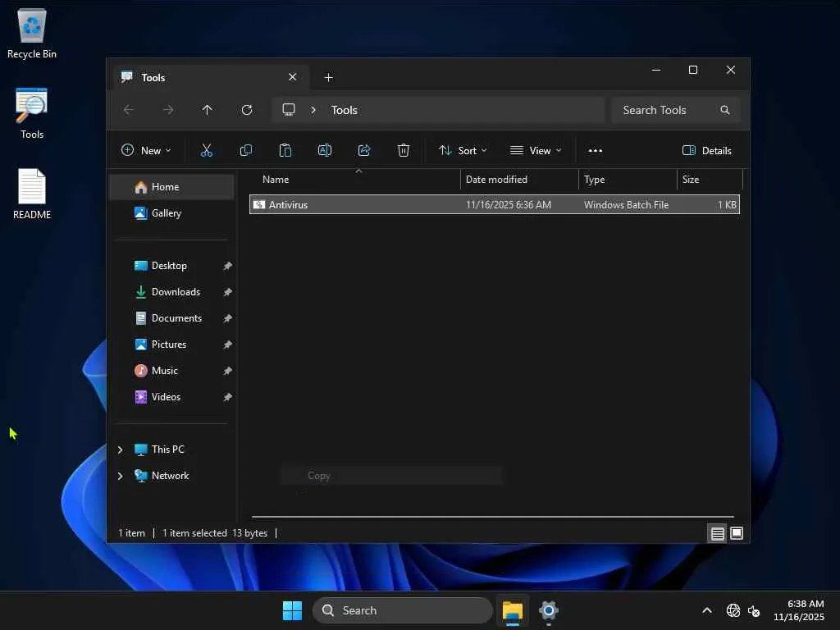Click the Share icon in toolbar
Viewport: 840px width, 630px height.
pos(364,151)
